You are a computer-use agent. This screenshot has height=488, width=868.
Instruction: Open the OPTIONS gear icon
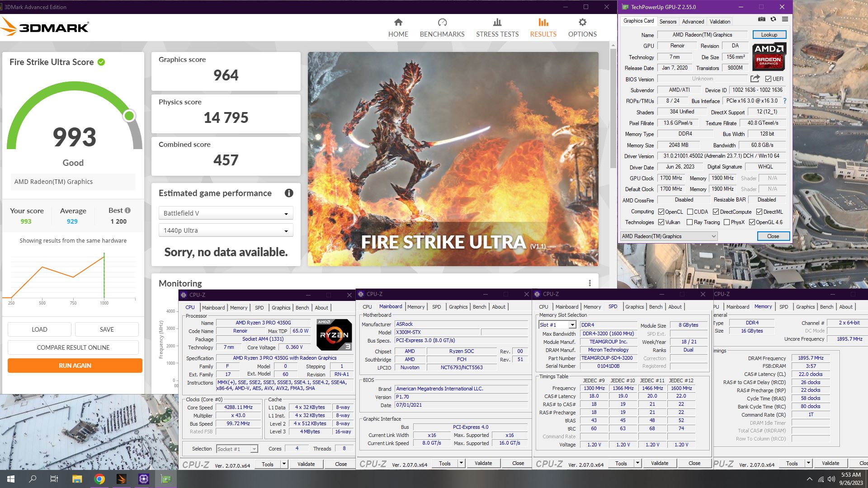point(582,22)
